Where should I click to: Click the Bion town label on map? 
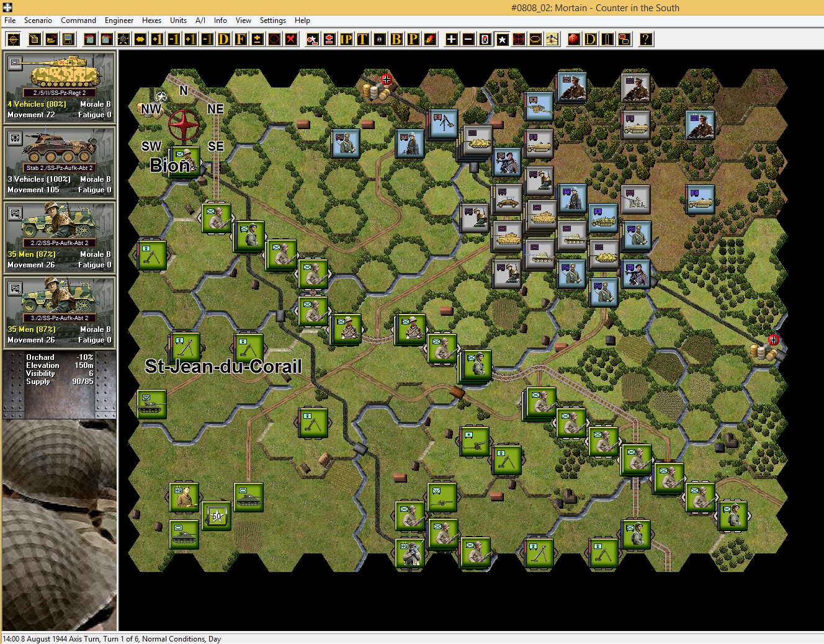169,166
